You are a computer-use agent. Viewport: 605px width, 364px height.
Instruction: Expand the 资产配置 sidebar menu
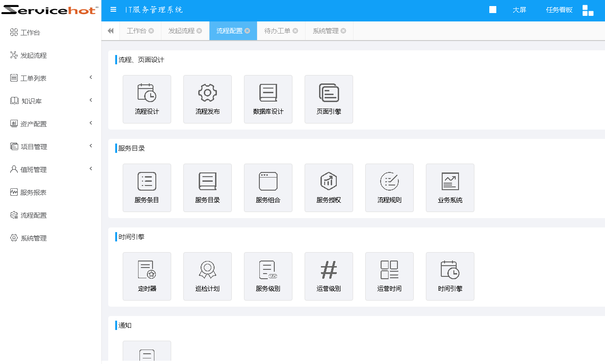50,124
